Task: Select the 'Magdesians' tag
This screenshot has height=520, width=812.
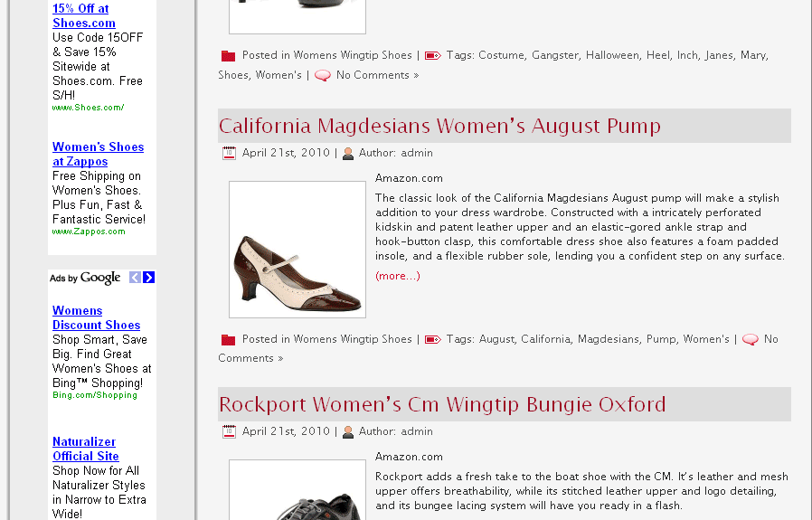Action: click(608, 339)
